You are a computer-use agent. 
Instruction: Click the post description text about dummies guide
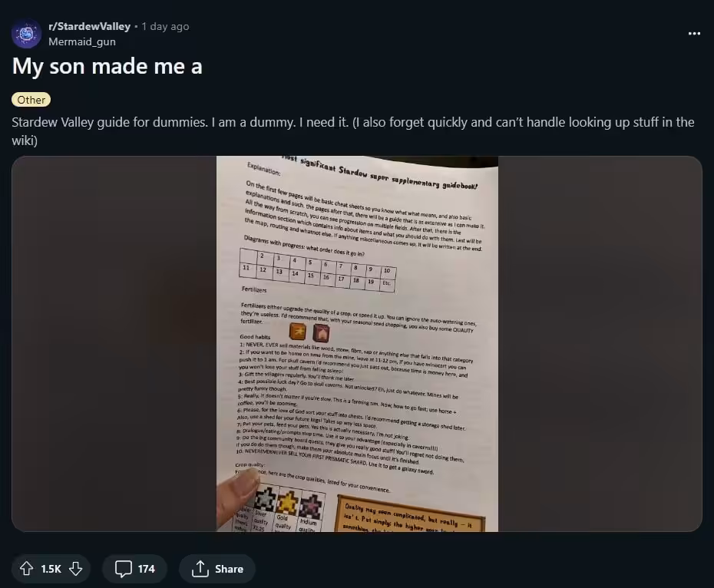point(353,131)
